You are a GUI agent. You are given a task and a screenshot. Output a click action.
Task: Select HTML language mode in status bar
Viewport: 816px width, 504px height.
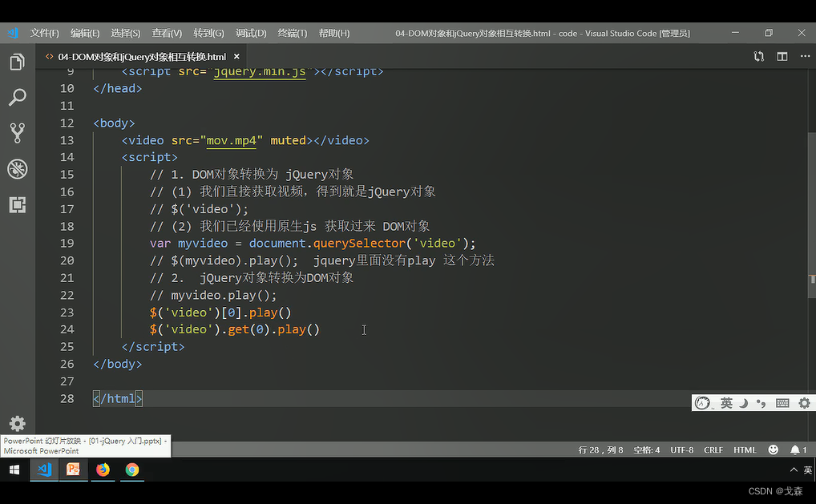click(x=745, y=450)
